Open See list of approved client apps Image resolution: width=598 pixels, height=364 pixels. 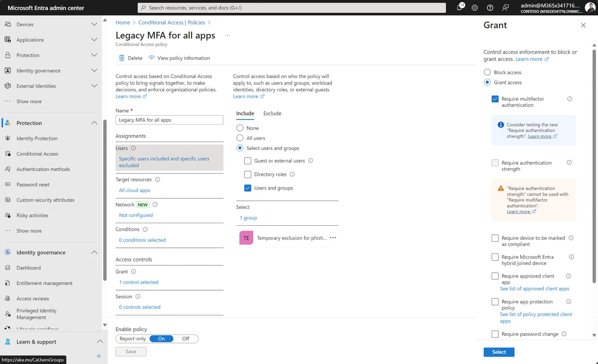point(534,289)
